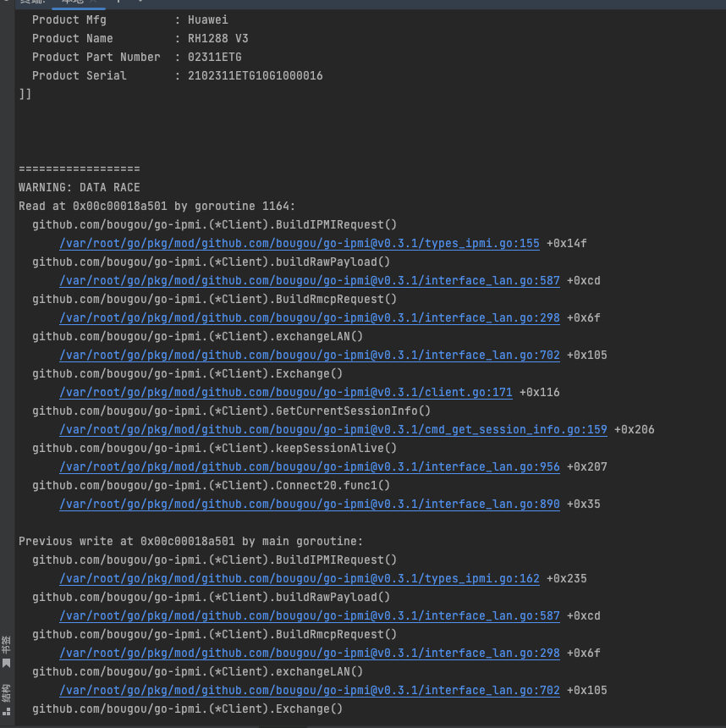Open the interface_lan.go:298 link under BuildRmcpRequest
Viewport: 726px width, 728px height.
309,317
